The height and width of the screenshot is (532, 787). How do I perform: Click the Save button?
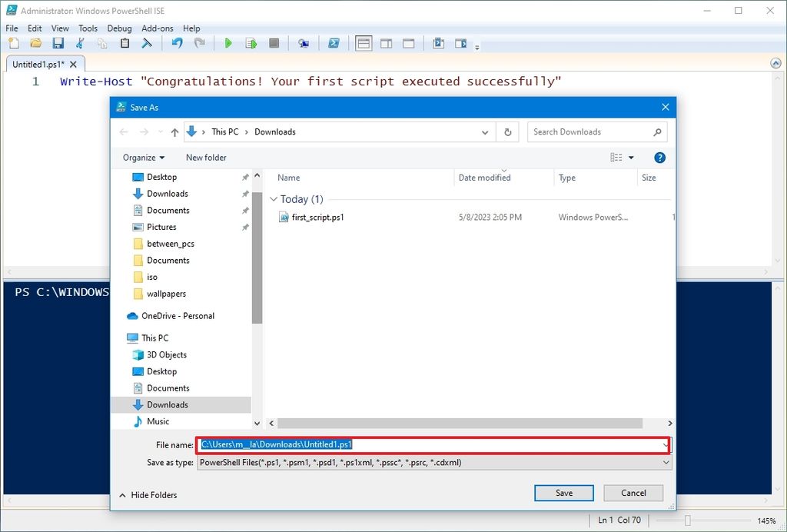563,493
